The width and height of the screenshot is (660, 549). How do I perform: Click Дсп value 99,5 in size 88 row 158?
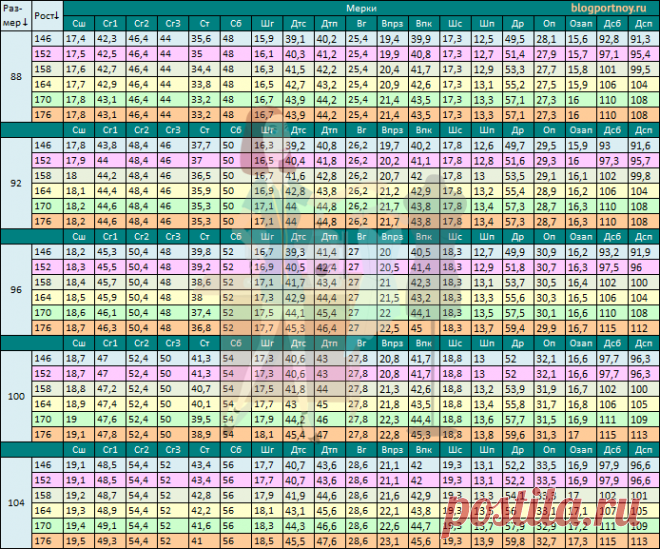click(644, 69)
